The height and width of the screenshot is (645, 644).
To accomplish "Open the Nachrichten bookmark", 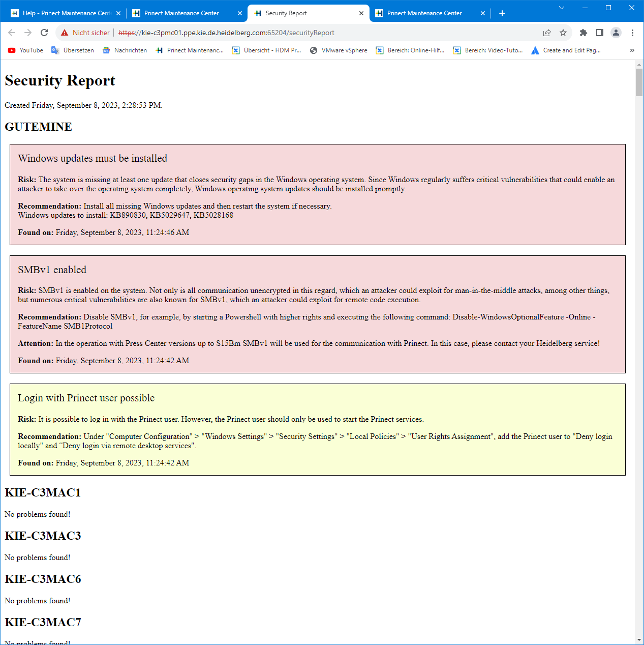I will point(125,50).
